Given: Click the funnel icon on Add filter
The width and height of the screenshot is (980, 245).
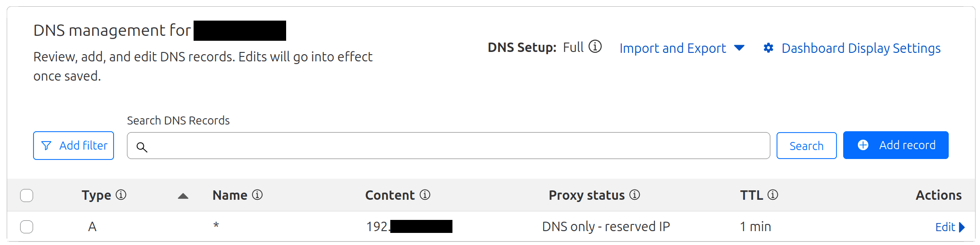Looking at the screenshot, I should point(46,146).
